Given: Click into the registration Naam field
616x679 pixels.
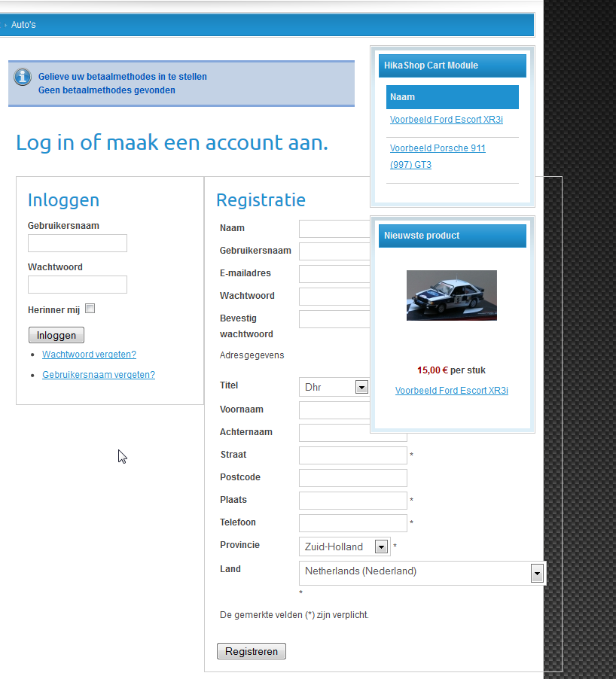Looking at the screenshot, I should [334, 229].
